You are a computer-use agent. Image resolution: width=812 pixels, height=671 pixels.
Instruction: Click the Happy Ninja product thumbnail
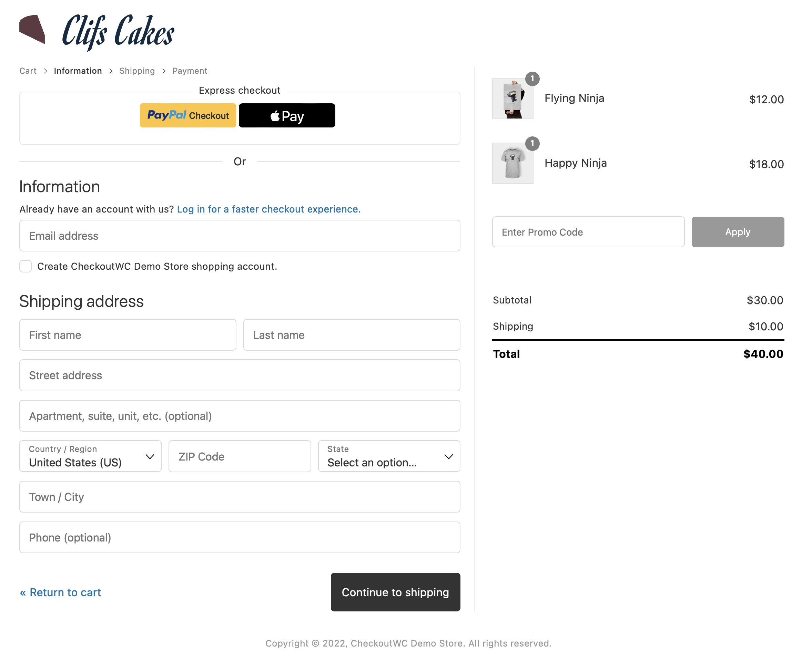(513, 163)
